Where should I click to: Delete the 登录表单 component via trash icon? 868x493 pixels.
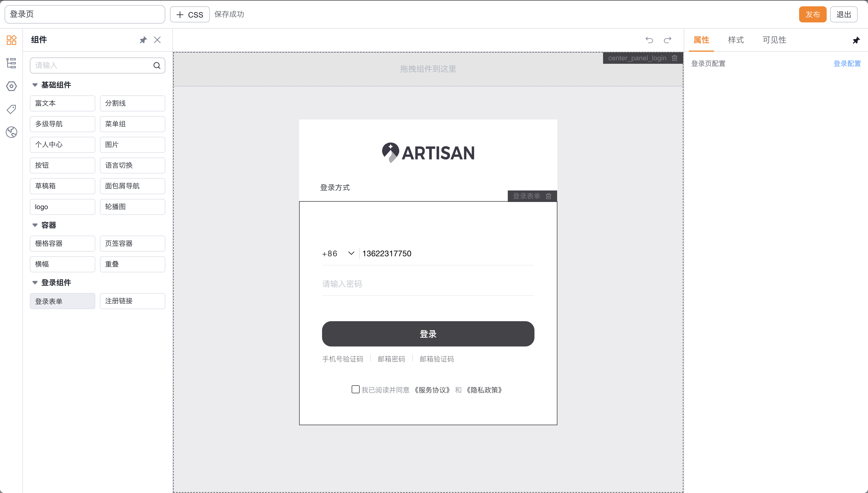coord(549,196)
